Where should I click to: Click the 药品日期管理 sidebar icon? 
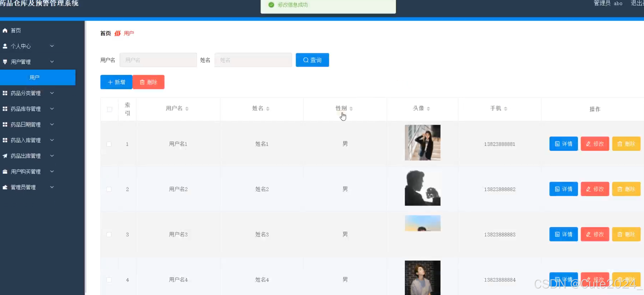(5, 124)
